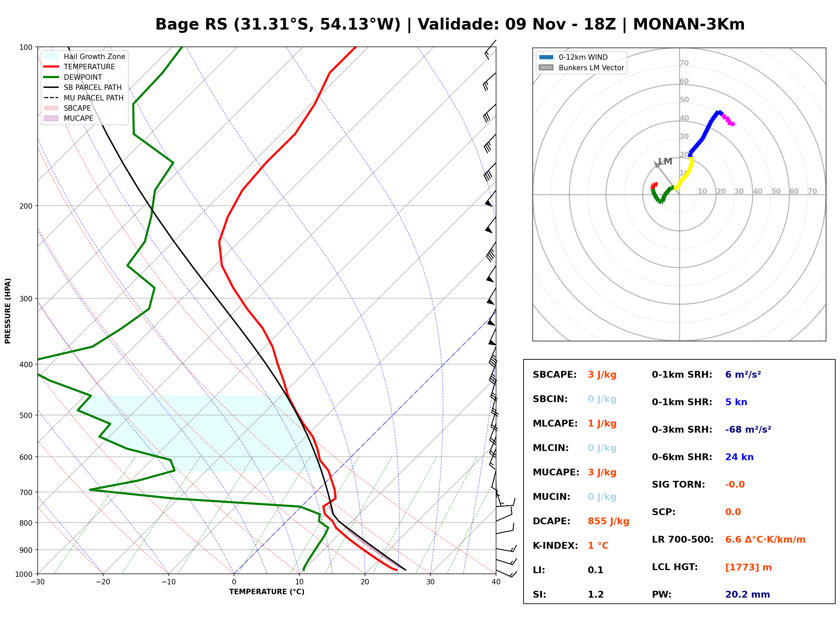Click the red hodograph wind segment

[654, 186]
